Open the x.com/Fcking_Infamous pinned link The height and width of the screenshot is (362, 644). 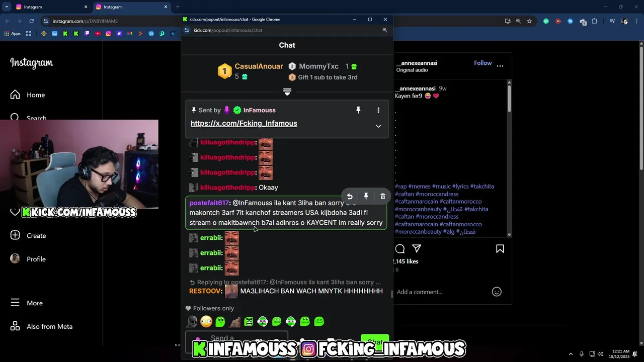click(x=244, y=123)
